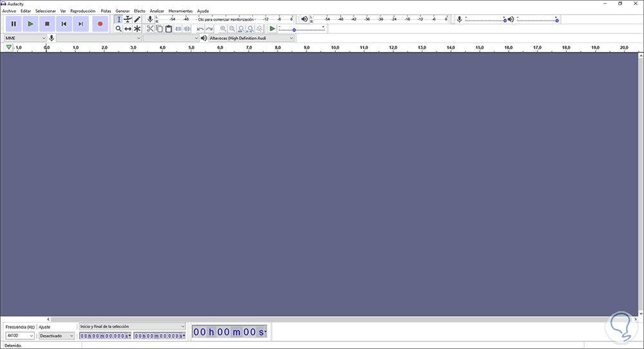Click the Copy icon in edit toolbar

click(159, 29)
